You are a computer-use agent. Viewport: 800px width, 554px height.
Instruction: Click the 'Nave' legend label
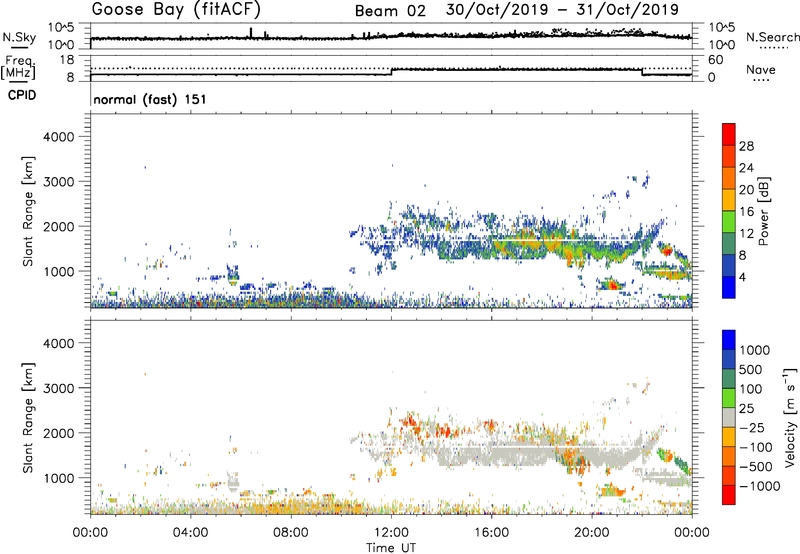coord(761,69)
